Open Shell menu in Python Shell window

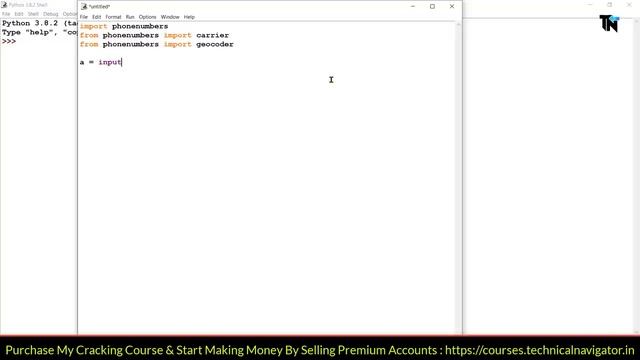coord(33,14)
